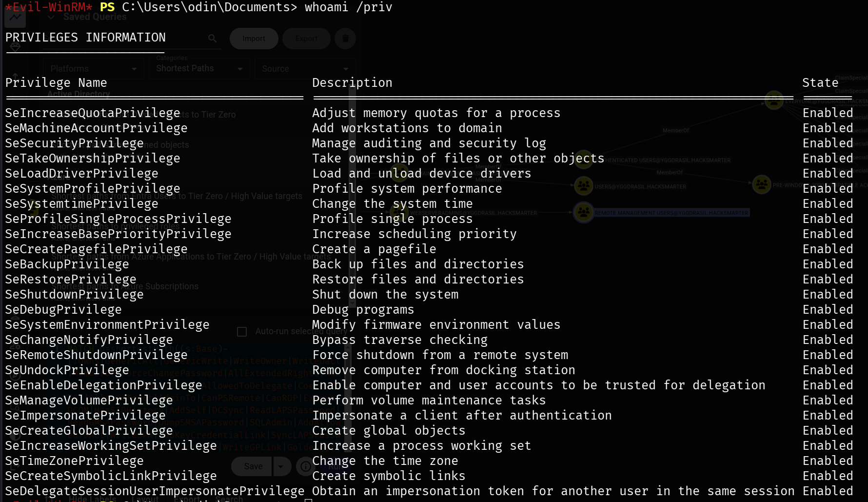Select the USERS@YGGDRASIL group node icon
Screen dimensions: 868x502
(x=583, y=186)
